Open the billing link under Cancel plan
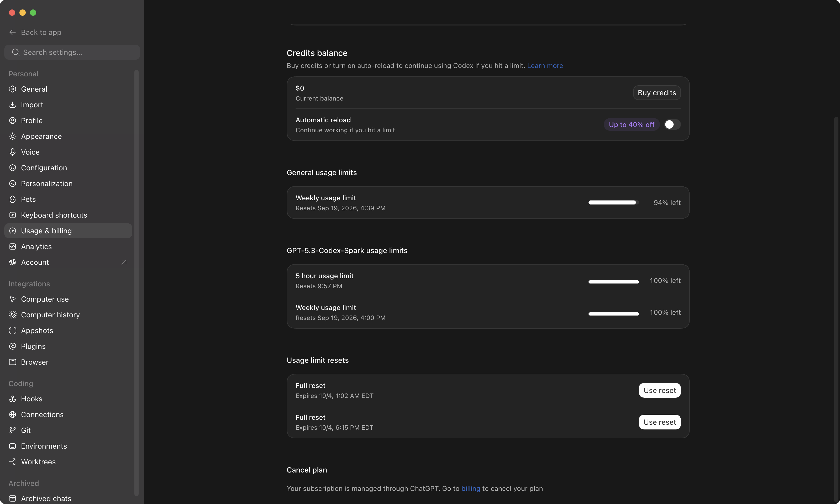 click(x=471, y=488)
